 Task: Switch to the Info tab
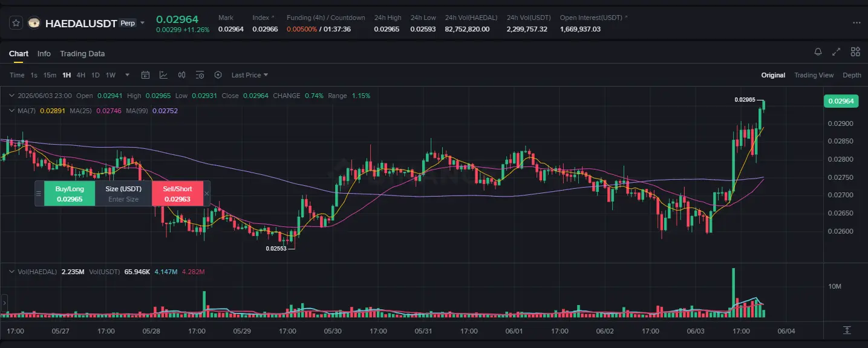coord(44,53)
